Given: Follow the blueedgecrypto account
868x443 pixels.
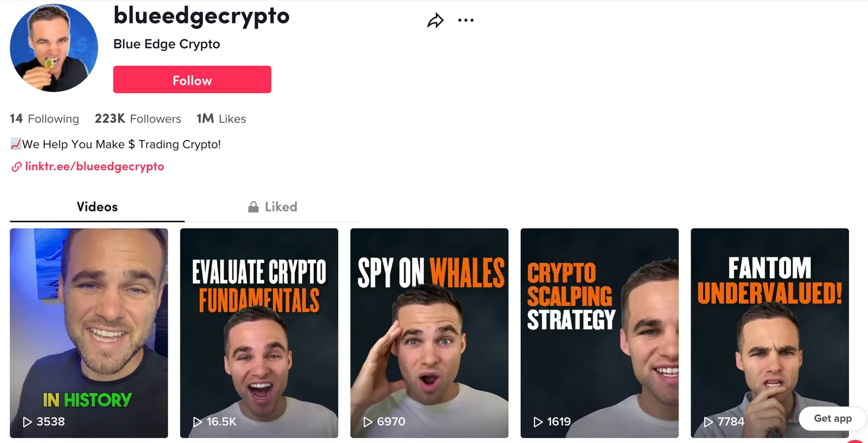Looking at the screenshot, I should pos(192,80).
